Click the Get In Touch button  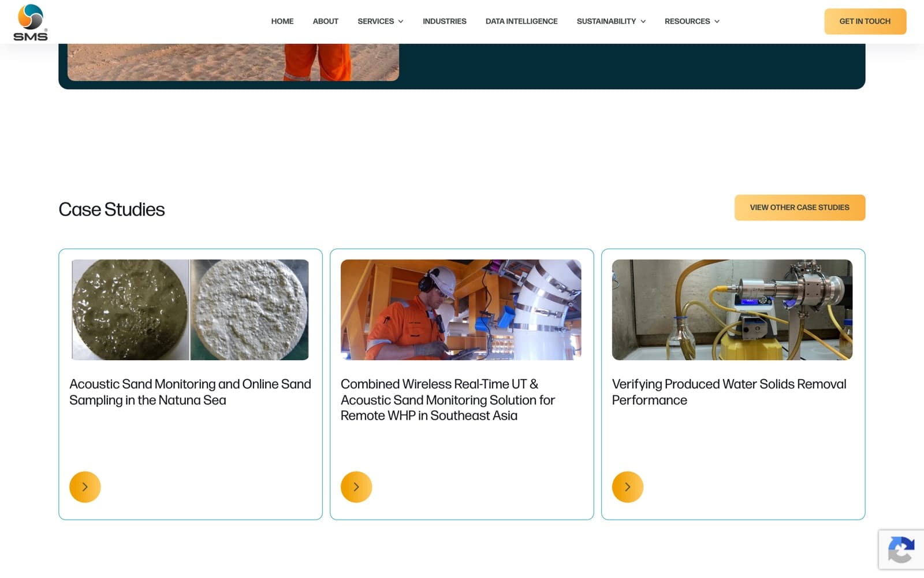865,21
